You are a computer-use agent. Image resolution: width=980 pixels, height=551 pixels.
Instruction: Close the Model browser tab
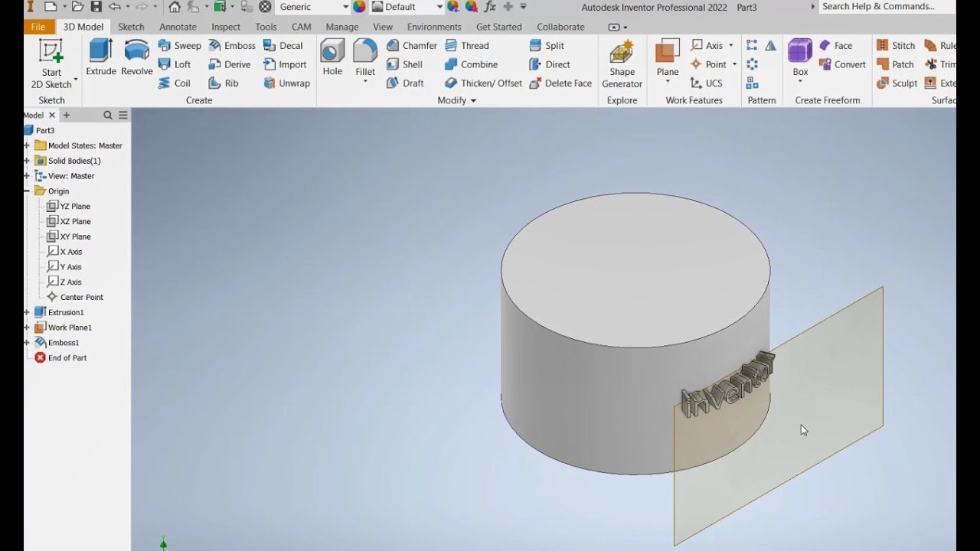52,116
